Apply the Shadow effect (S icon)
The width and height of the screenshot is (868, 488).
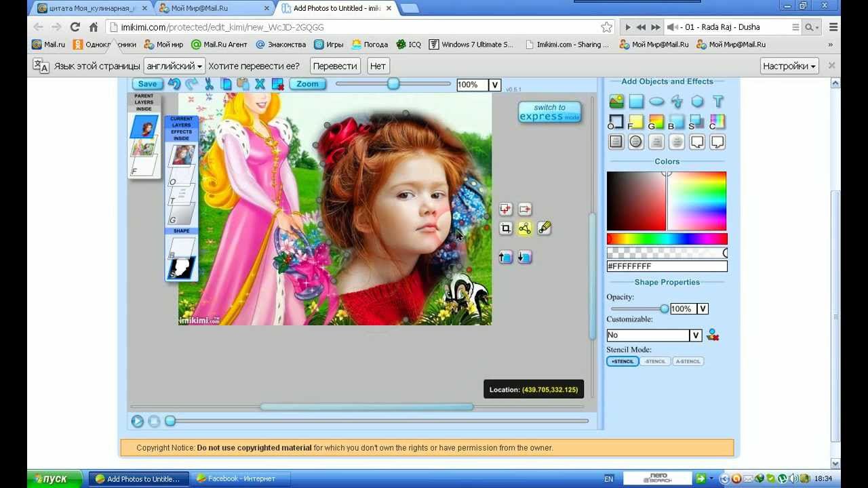[x=697, y=122]
